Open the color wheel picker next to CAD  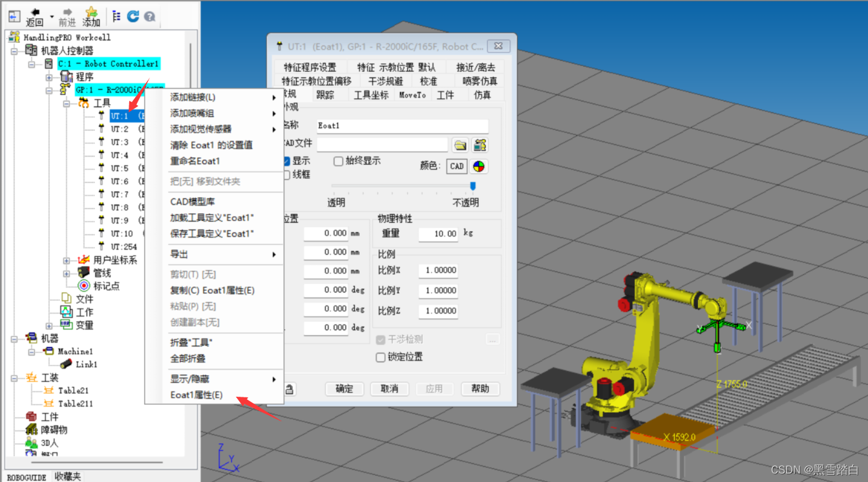480,167
